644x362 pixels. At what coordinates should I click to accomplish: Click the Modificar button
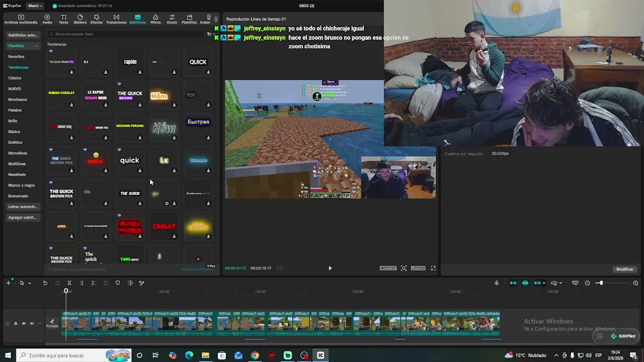click(x=625, y=269)
